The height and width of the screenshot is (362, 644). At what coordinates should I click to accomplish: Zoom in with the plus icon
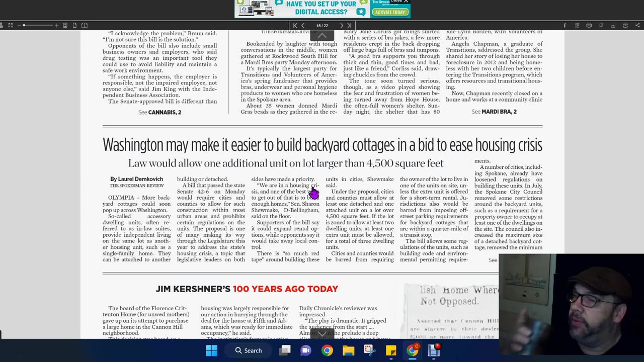click(x=56, y=26)
